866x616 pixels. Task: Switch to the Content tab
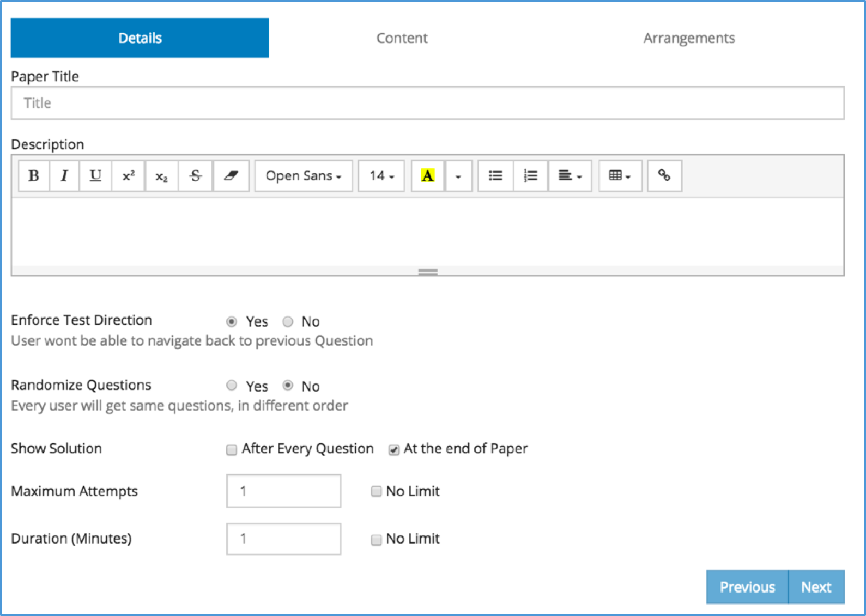coord(402,38)
